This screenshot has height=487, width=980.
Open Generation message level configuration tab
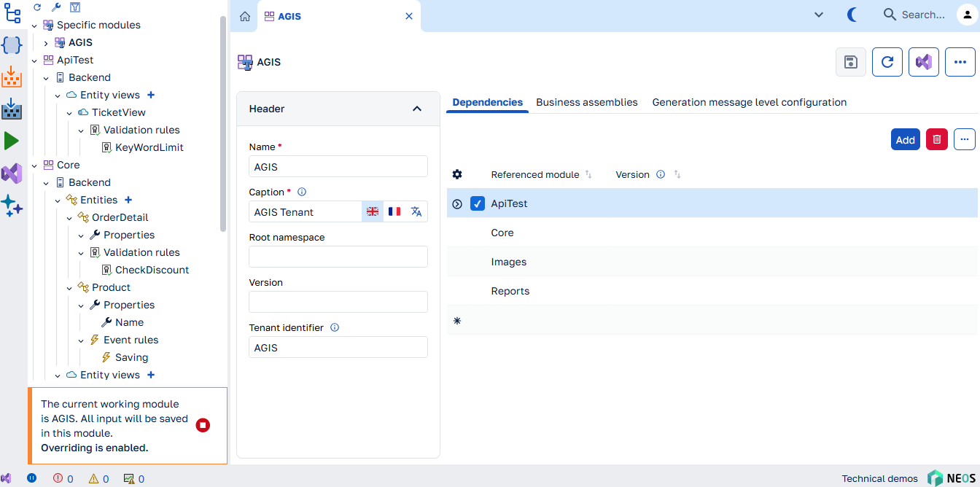coord(750,102)
